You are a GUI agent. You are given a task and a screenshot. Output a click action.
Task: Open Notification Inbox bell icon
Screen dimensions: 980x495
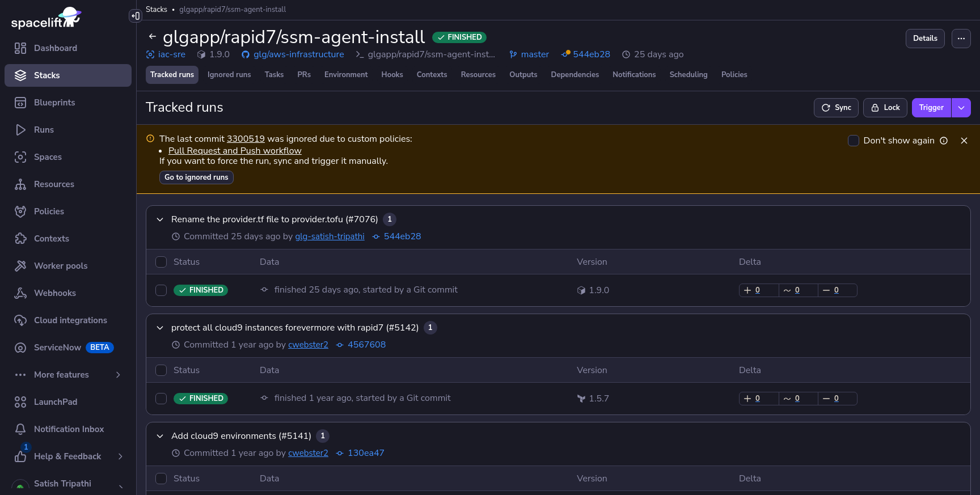[20, 429]
